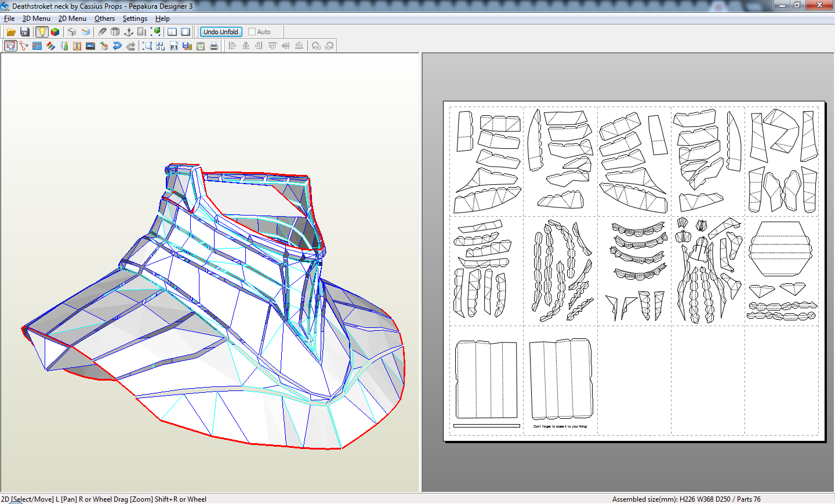Click the scale bar line on bottom-left page
Screen dimensions: 835x504
pos(487,426)
